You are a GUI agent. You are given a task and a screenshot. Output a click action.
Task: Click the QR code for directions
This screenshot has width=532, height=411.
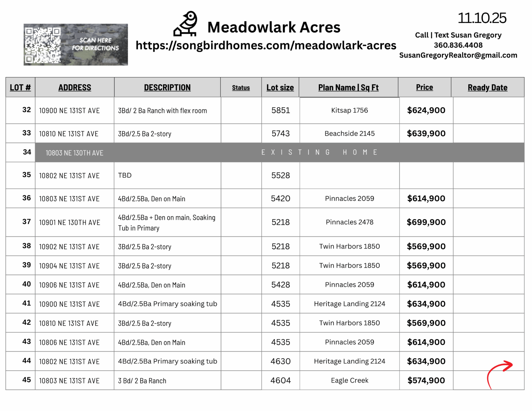[42, 45]
